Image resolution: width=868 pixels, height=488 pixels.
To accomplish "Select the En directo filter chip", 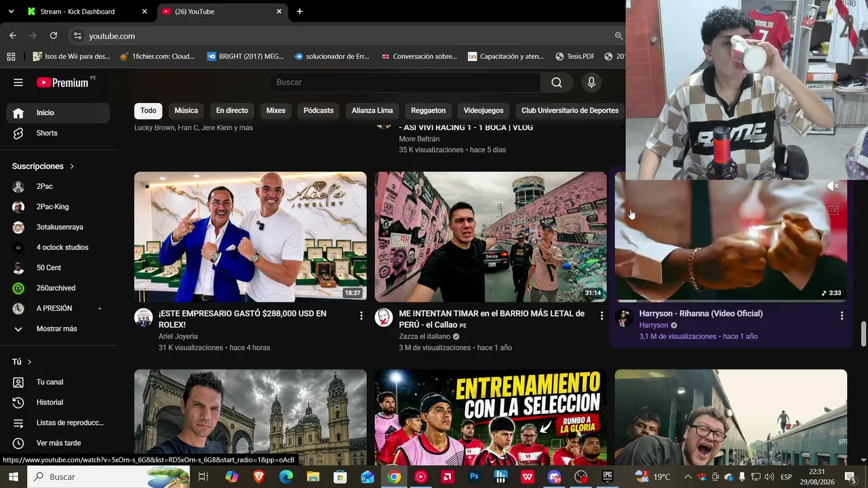I will (x=232, y=110).
